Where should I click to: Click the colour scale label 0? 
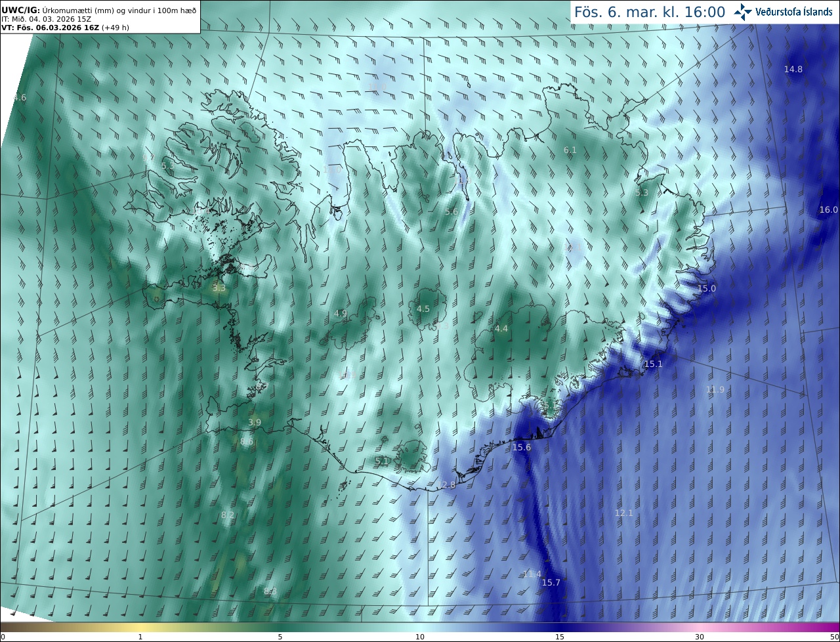coord(3,637)
